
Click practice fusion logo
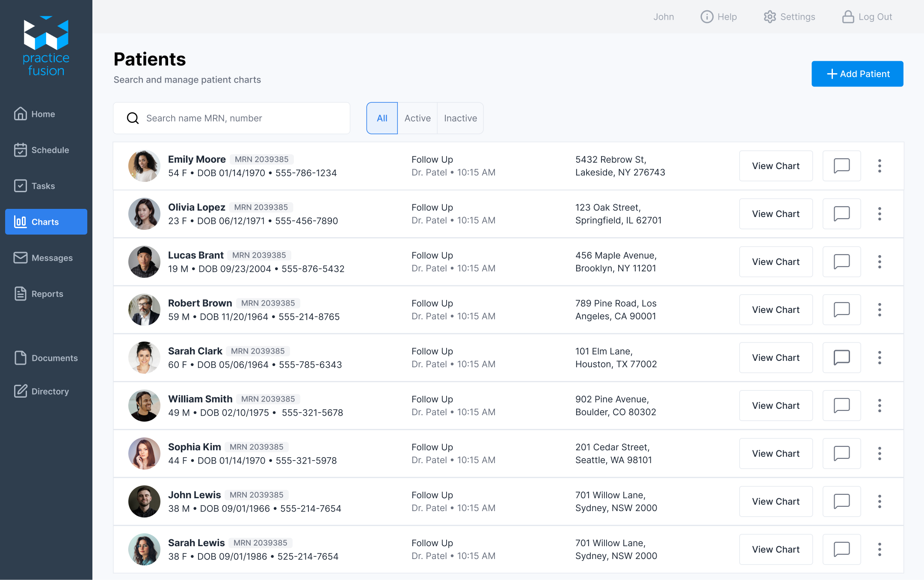46,46
